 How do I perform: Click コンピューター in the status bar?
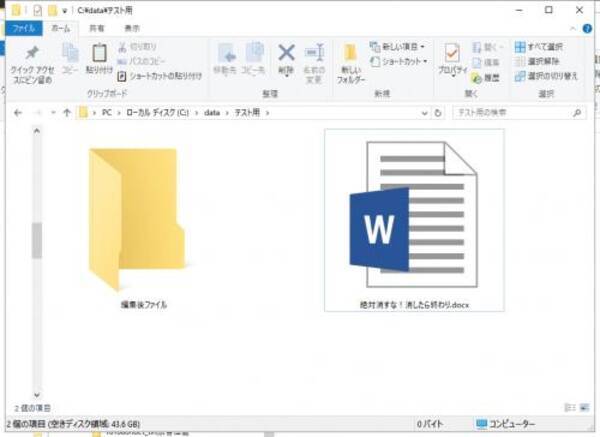click(x=505, y=424)
